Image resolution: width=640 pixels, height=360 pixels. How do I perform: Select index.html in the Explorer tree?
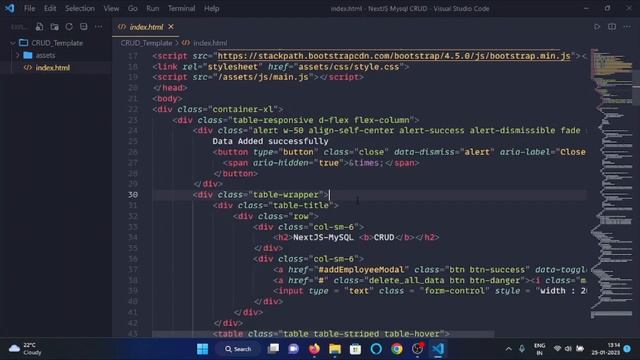pos(53,68)
